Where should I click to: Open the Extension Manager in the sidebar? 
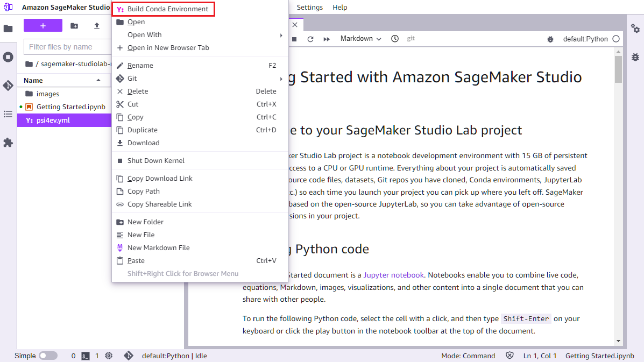coord(8,143)
